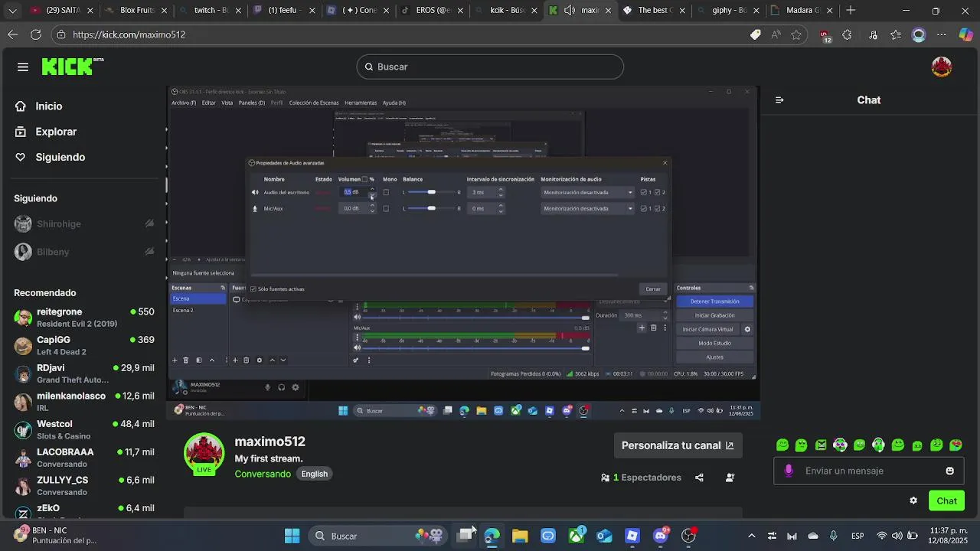Open Outlook from the taskbar
980x551 pixels.
click(604, 536)
